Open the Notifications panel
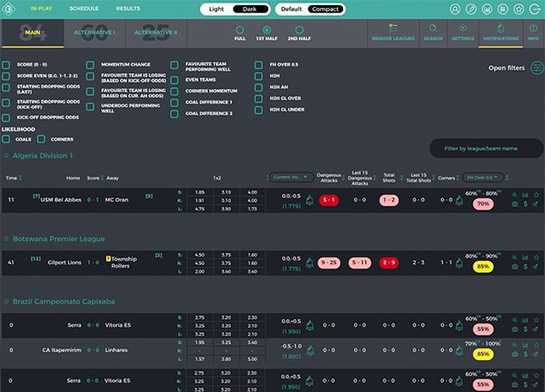545x392 pixels. coord(501,33)
